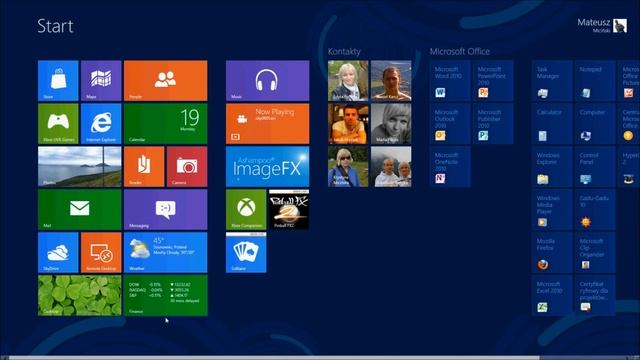Launch Mozilla Firefox tile
Screen dimensions: 640x360
552,252
